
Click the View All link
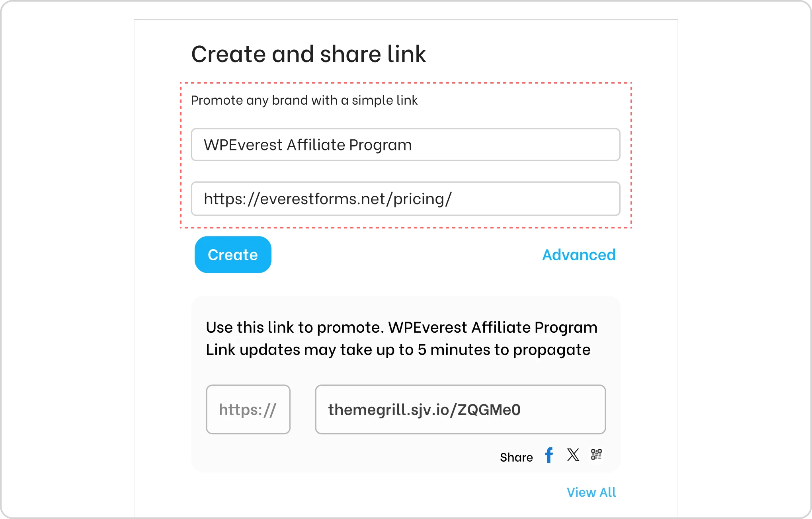pos(591,492)
